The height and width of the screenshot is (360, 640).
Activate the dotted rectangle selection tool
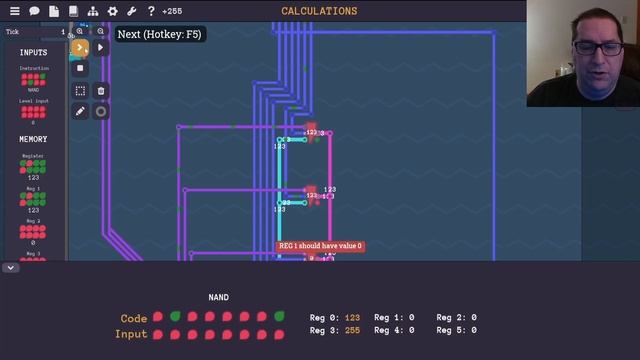click(x=80, y=91)
